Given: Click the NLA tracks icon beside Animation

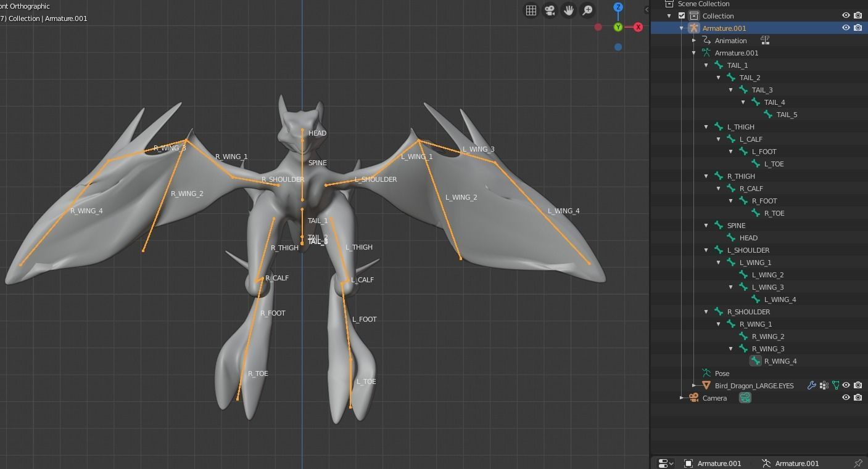Looking at the screenshot, I should tap(765, 41).
